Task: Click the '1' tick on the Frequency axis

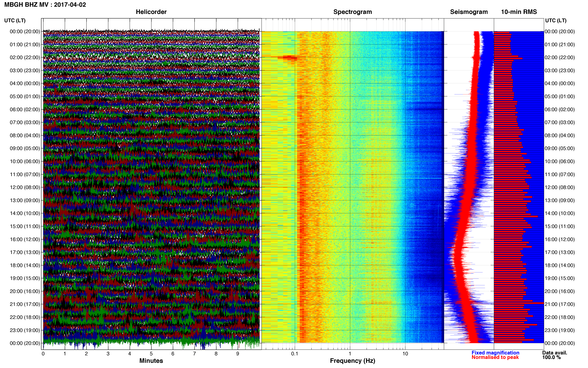Action: (350, 354)
